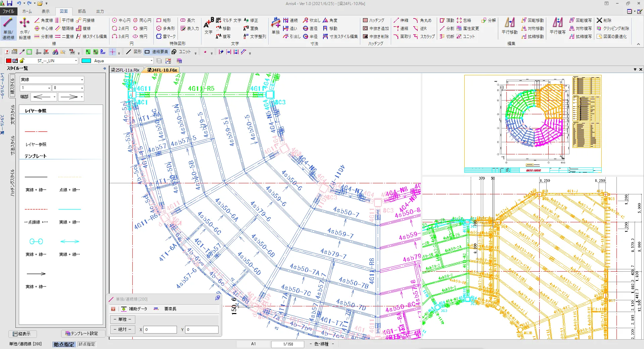This screenshot has width=644, height=349.
Task: Switch to the 部品 ribbon tab
Action: coord(82,11)
